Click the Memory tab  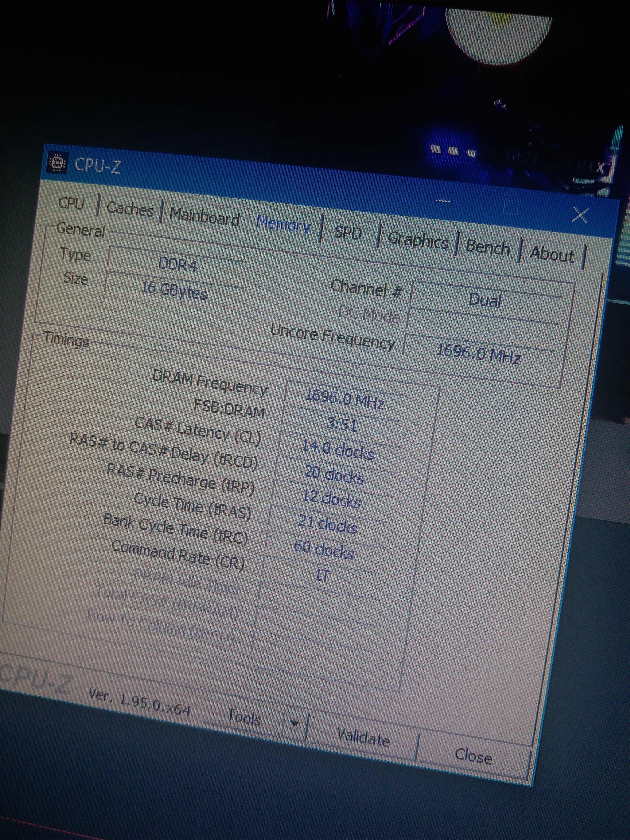(283, 225)
